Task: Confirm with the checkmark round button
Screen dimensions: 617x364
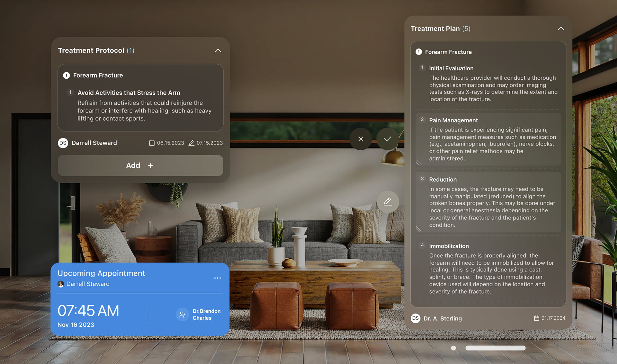Action: 387,139
